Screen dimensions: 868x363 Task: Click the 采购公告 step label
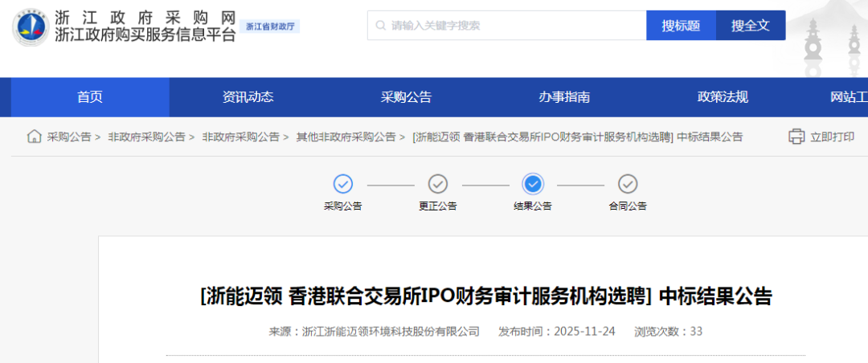pyautogui.click(x=342, y=206)
